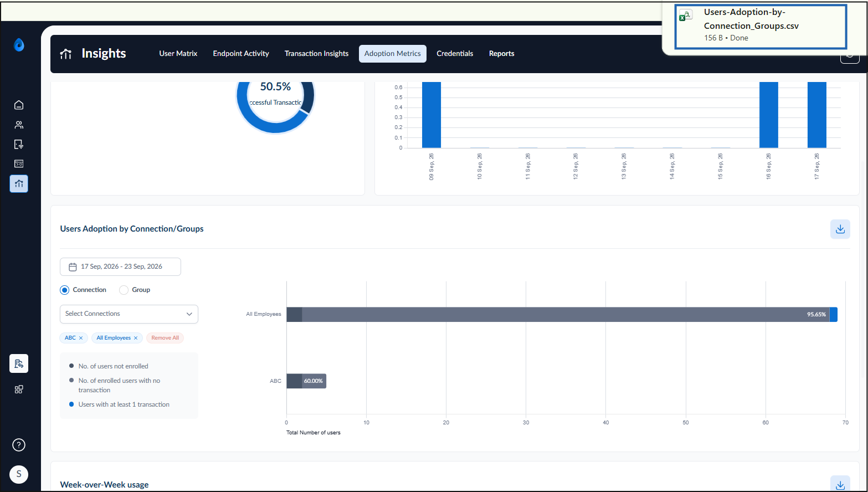868x492 pixels.
Task: Switch to the User Matrix tab
Action: point(178,54)
